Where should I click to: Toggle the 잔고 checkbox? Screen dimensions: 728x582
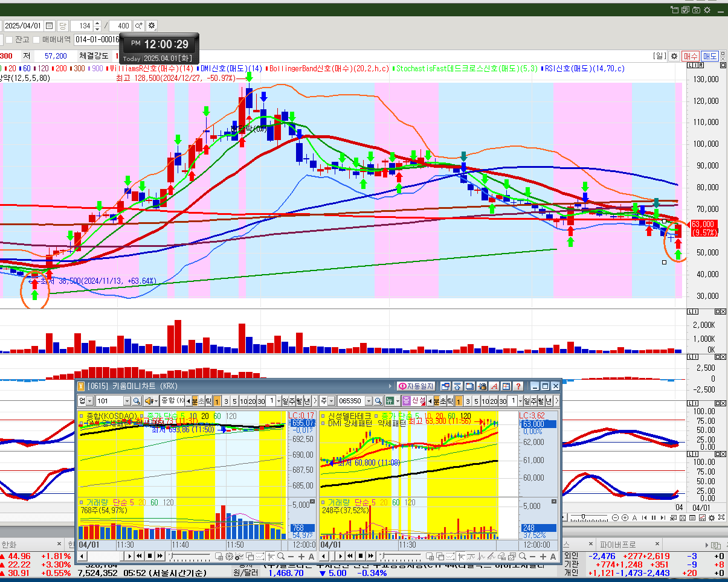[9, 40]
